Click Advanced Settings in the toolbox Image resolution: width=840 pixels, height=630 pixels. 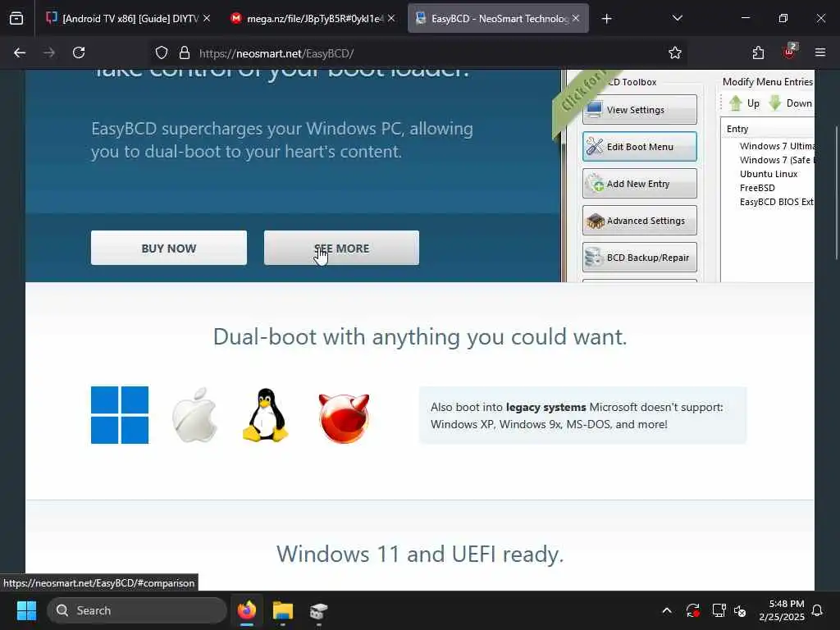640,221
